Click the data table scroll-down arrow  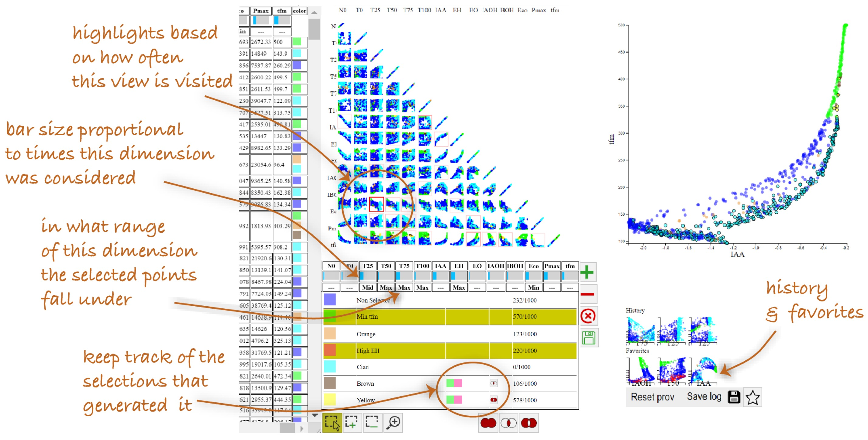click(x=314, y=415)
